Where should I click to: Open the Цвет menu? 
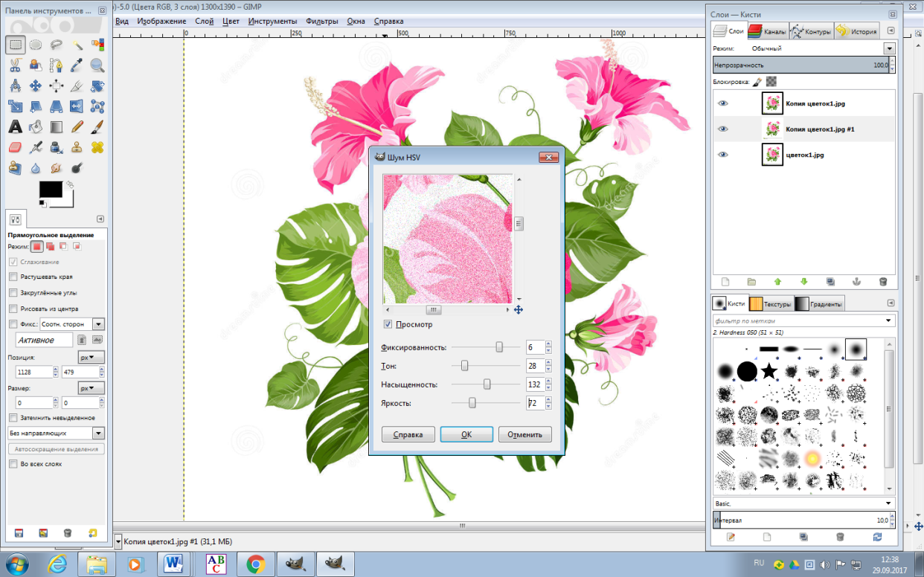coord(231,21)
